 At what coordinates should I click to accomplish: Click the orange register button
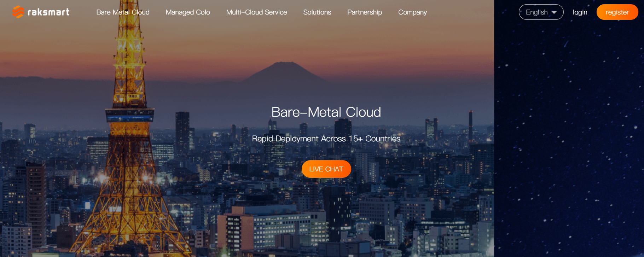tap(617, 12)
